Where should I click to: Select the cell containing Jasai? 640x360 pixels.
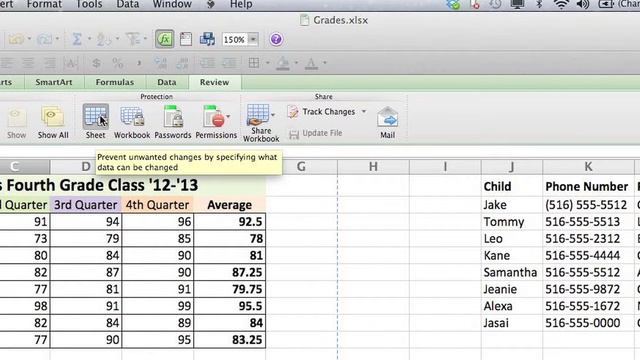(512, 323)
